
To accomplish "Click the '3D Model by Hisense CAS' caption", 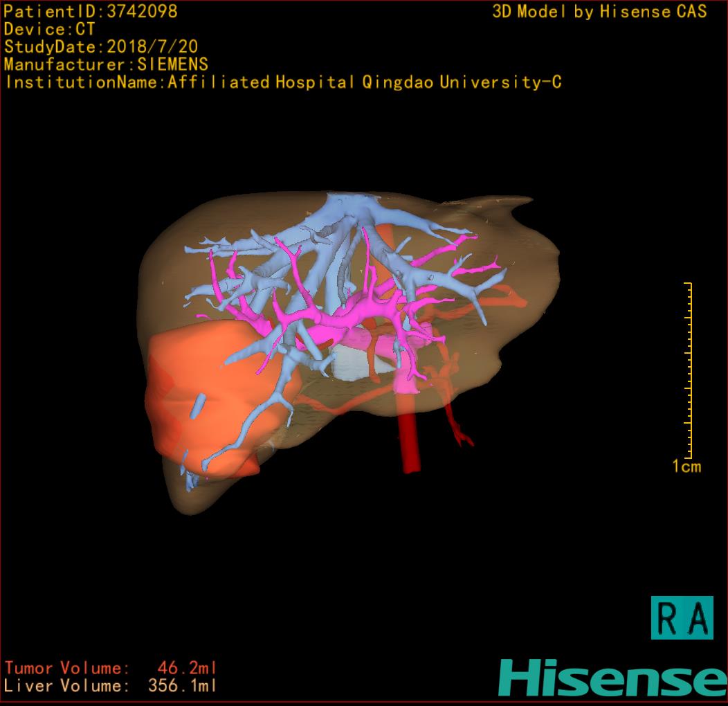I will tap(599, 12).
